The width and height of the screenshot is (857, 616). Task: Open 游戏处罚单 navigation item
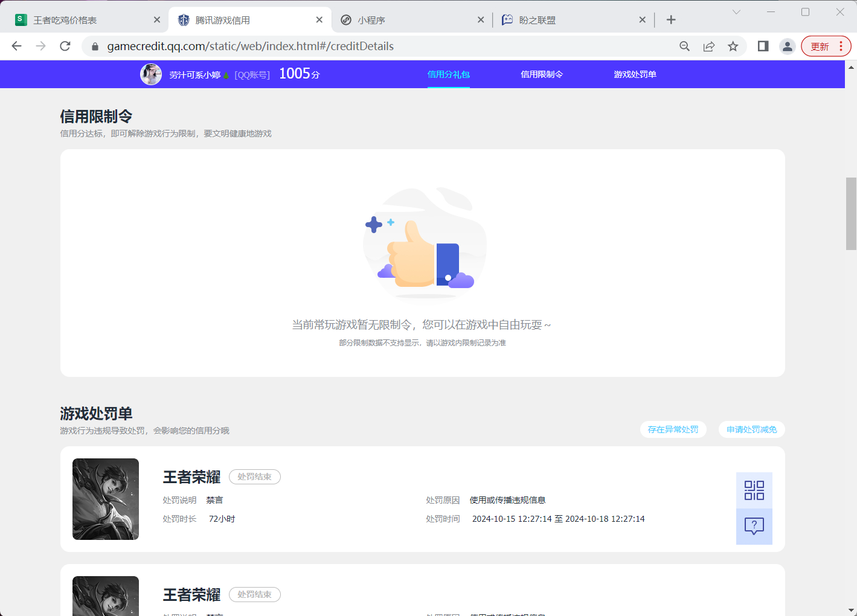(635, 74)
